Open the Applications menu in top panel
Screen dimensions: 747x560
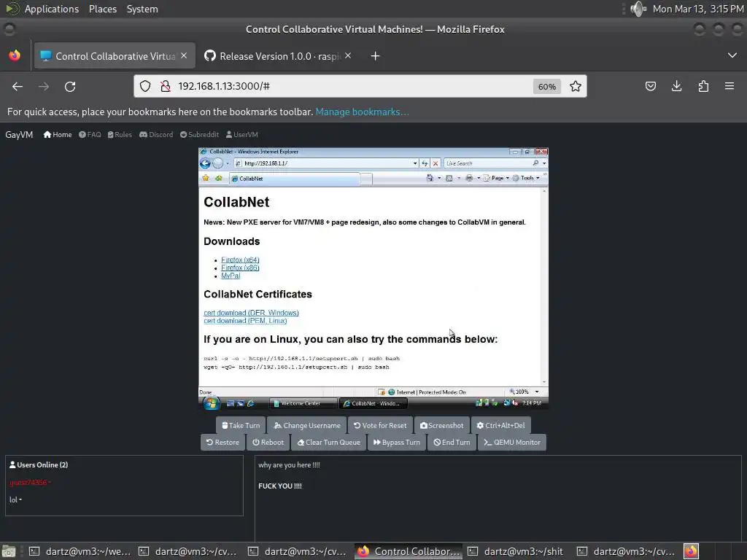52,9
